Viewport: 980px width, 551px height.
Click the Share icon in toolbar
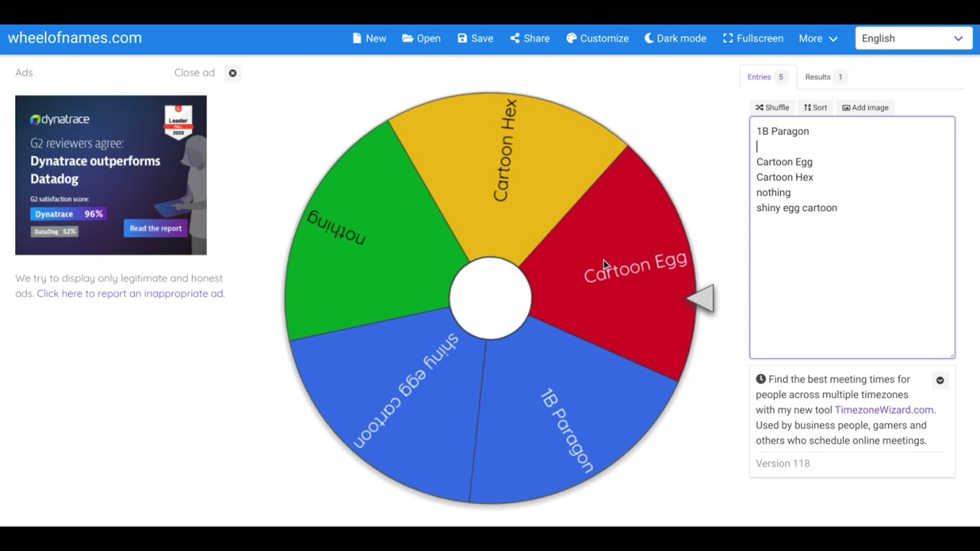point(514,38)
